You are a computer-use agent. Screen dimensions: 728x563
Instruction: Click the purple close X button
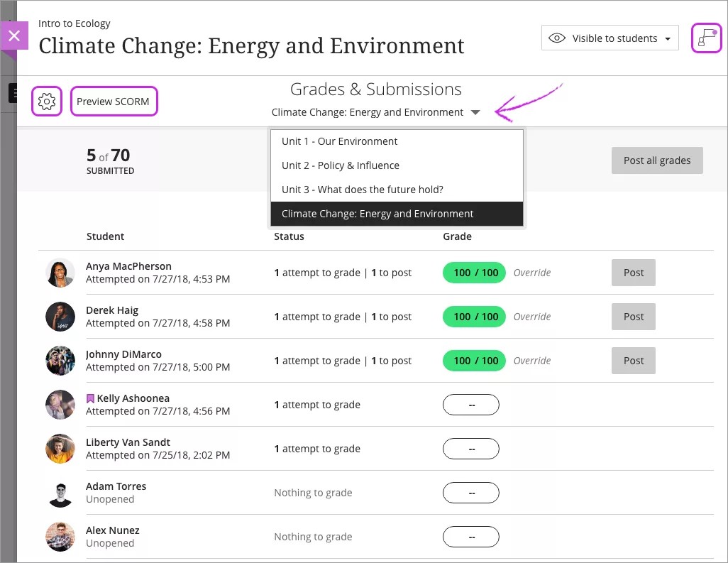[x=14, y=35]
